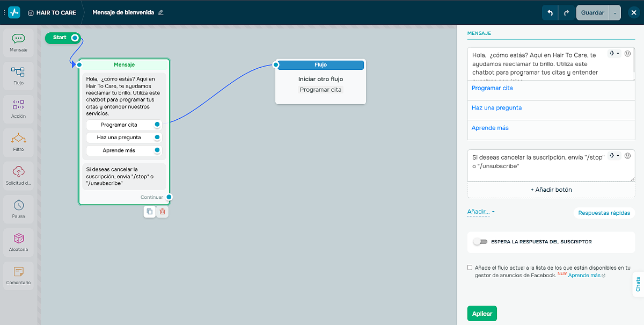Click the Guardar button
Screen dimensions: 644x325
click(x=592, y=13)
